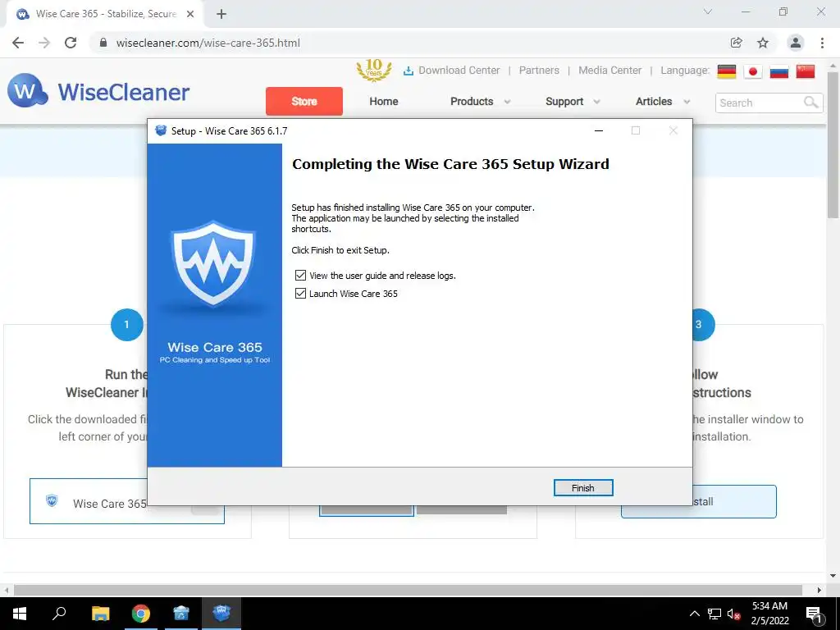Open the Partners link
840x630 pixels.
point(539,71)
